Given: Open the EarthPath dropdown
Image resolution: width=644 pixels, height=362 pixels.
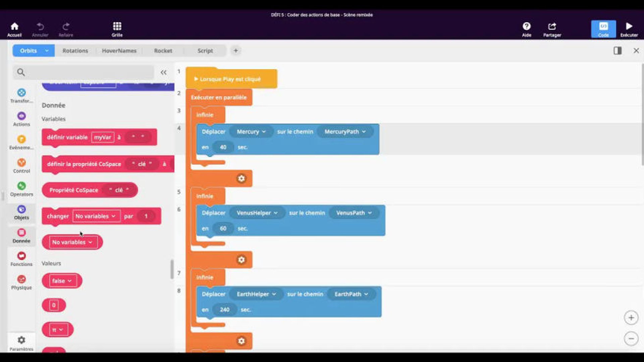Looking at the screenshot, I should [x=351, y=294].
